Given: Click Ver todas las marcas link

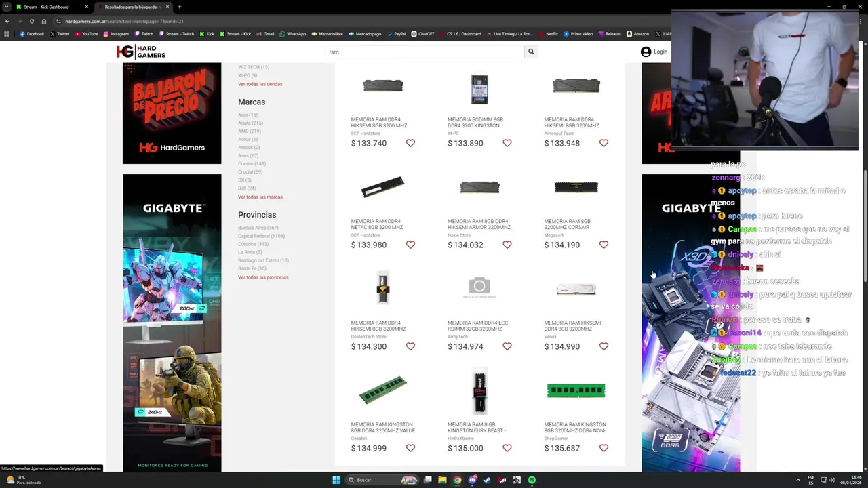Looking at the screenshot, I should pyautogui.click(x=260, y=197).
